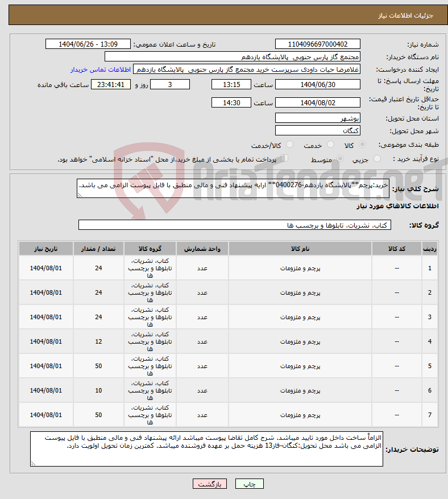The image size is (448, 499).
Task: Click the response deadline date 1404/06/30
Action: pos(318,85)
